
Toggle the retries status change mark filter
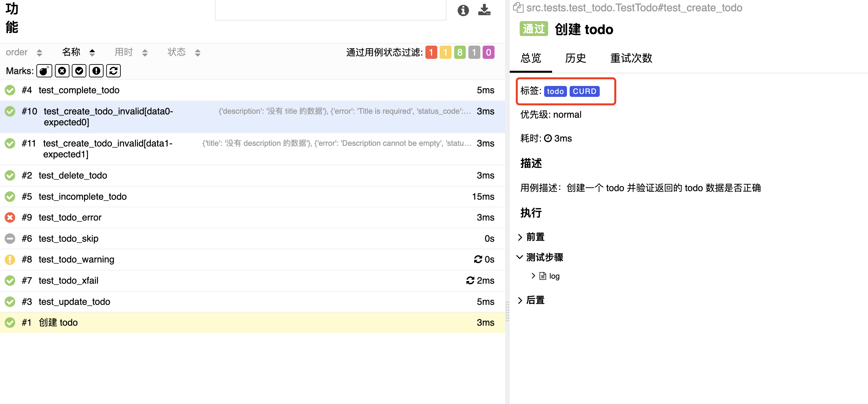click(x=113, y=71)
